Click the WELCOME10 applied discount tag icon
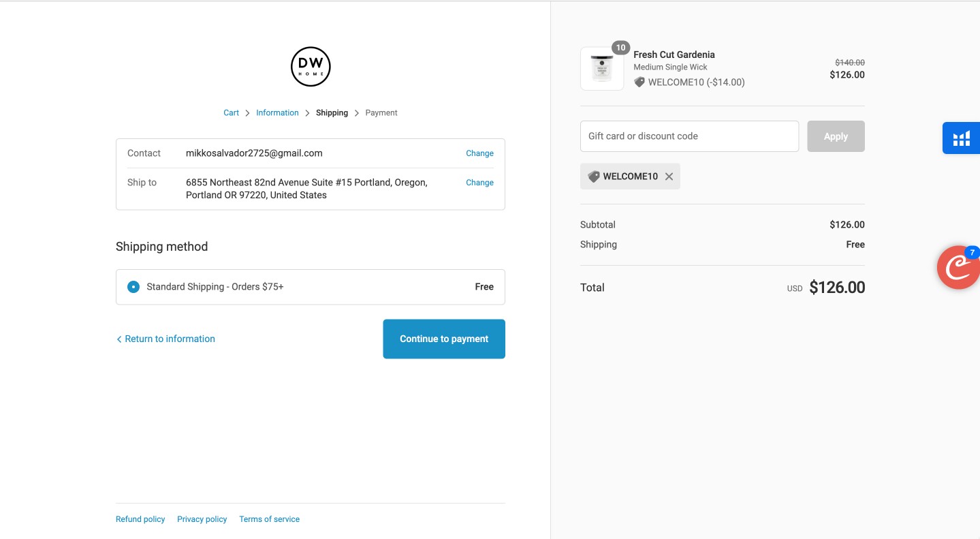This screenshot has width=980, height=539. click(594, 176)
